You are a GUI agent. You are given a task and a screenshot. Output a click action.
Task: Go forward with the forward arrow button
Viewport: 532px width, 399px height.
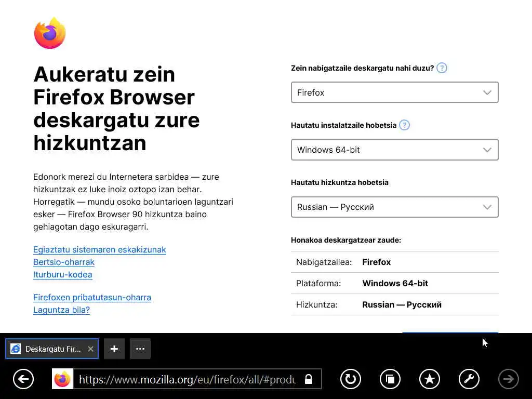[x=508, y=379]
